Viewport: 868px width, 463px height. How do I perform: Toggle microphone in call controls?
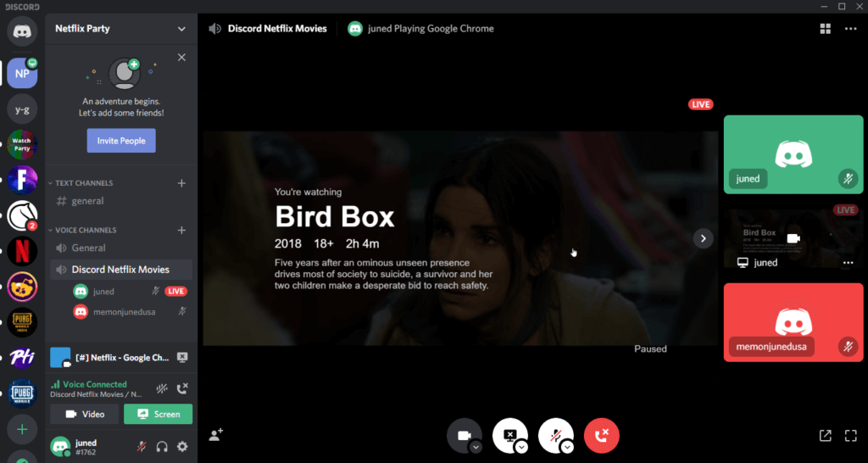(x=556, y=436)
